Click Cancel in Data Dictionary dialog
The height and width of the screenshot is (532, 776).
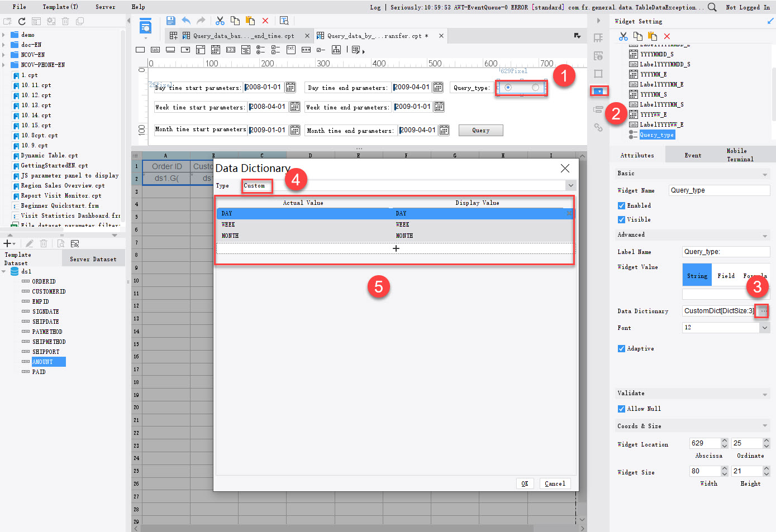click(555, 483)
